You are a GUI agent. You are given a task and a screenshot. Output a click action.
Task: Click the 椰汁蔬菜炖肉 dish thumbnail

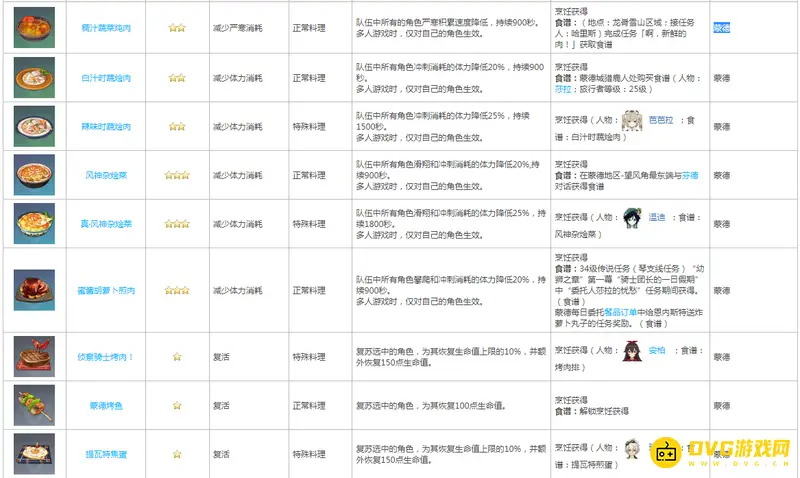(x=34, y=28)
